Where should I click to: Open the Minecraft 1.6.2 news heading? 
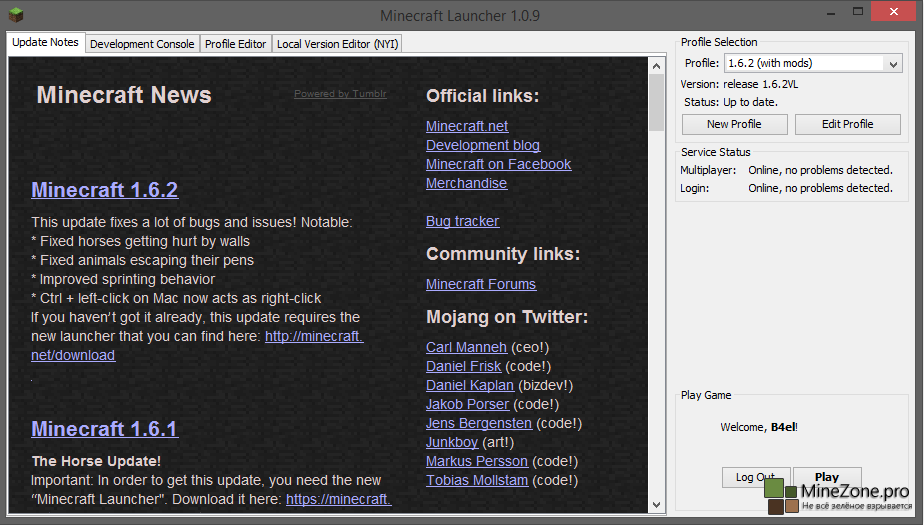[104, 189]
